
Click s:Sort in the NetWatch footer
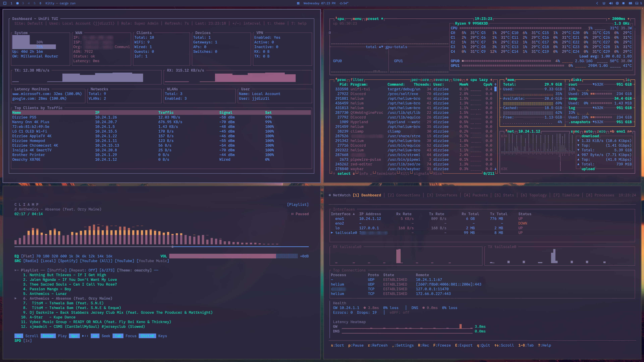click(337, 345)
